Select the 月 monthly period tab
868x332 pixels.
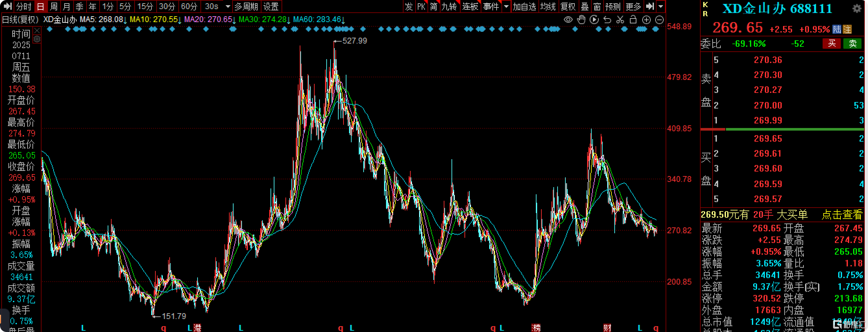click(67, 6)
